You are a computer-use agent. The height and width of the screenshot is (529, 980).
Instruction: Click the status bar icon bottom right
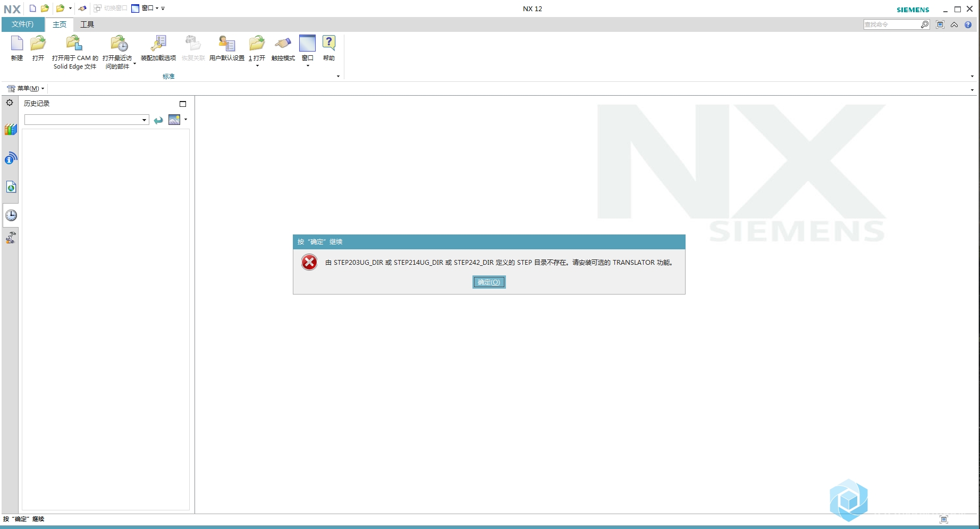[944, 519]
